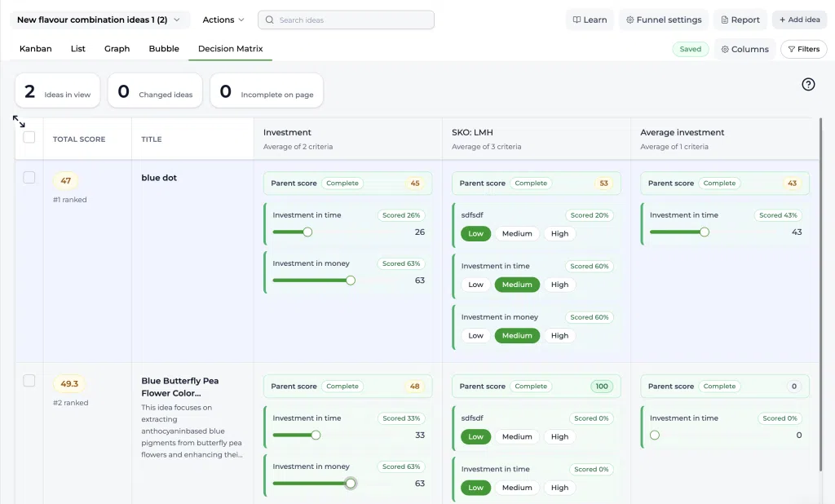
Task: Open the Actions dropdown menu
Action: [x=223, y=20]
